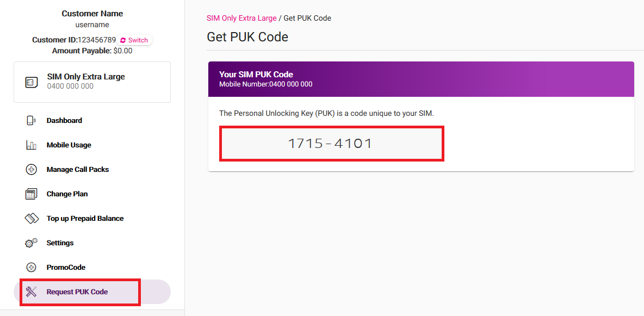Viewport: 644px width, 316px height.
Task: Open Settings via the gears icon
Action: pos(32,243)
